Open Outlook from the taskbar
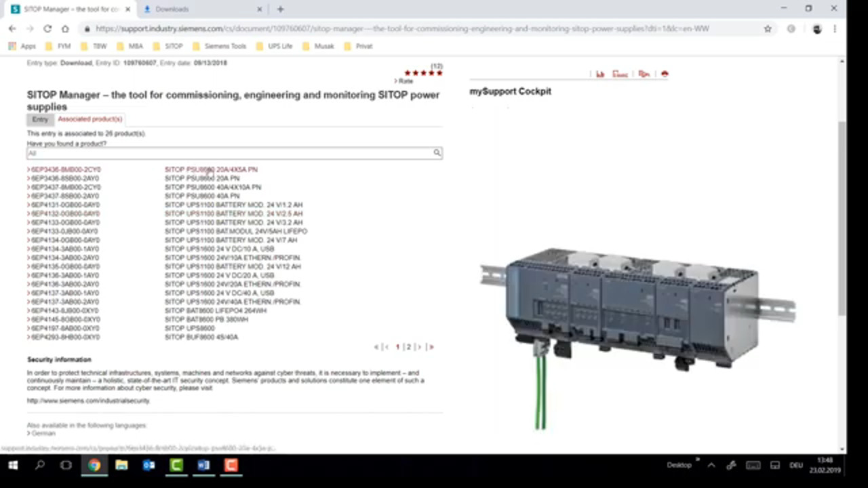Image resolution: width=868 pixels, height=488 pixels. [x=149, y=465]
